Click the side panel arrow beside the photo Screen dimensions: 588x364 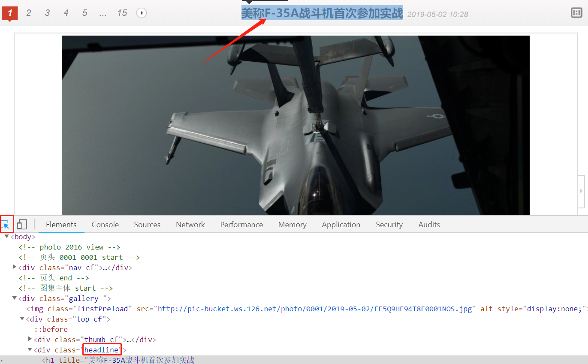click(581, 191)
